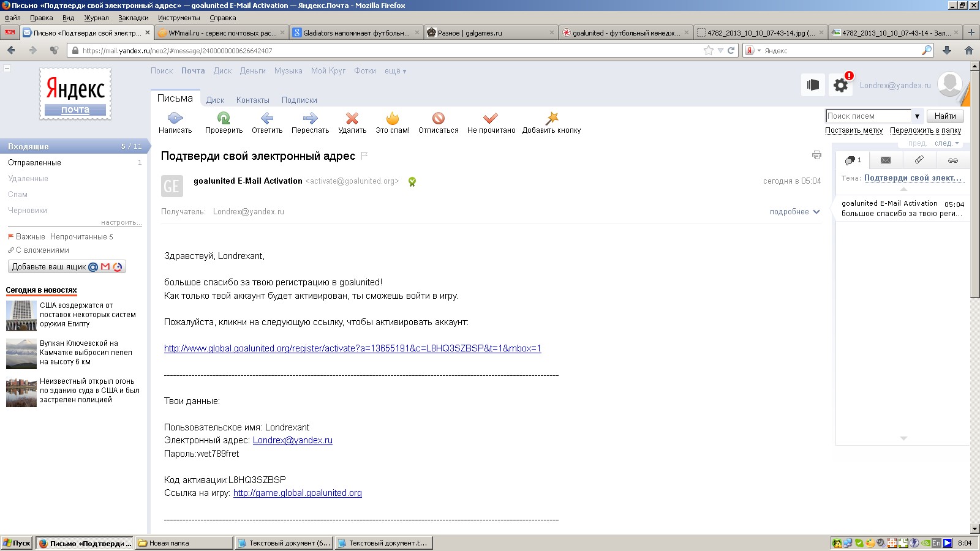Collapse the conversation panel down arrow

tap(903, 438)
